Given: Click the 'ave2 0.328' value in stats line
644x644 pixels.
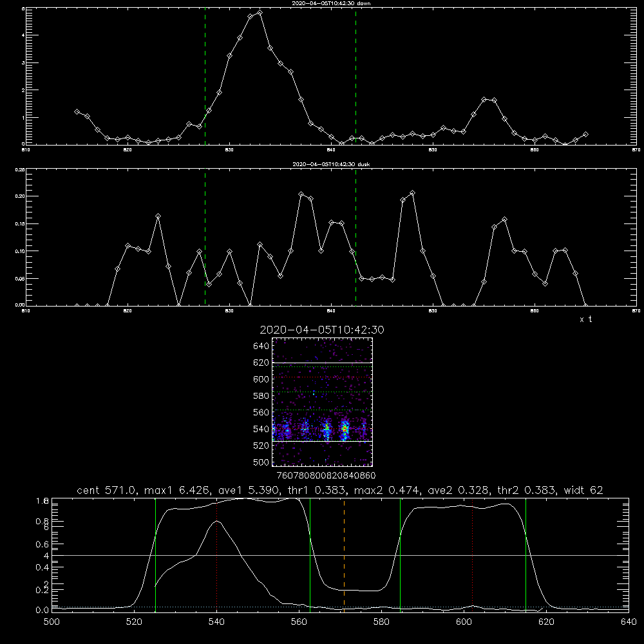Looking at the screenshot, I should point(457,490).
